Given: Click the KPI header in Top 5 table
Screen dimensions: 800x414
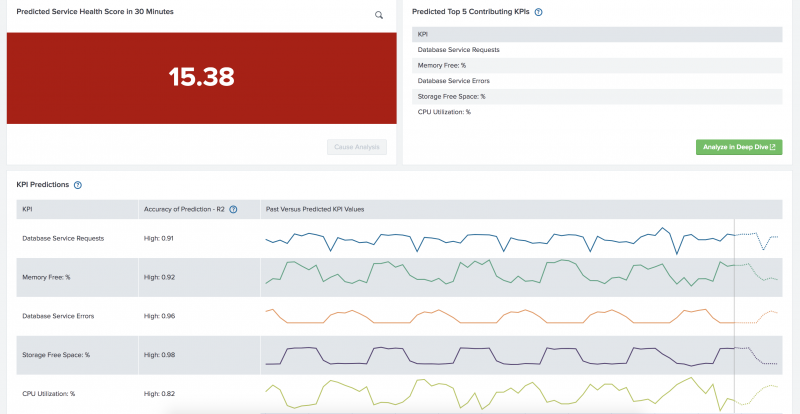Looking at the screenshot, I should (597, 34).
